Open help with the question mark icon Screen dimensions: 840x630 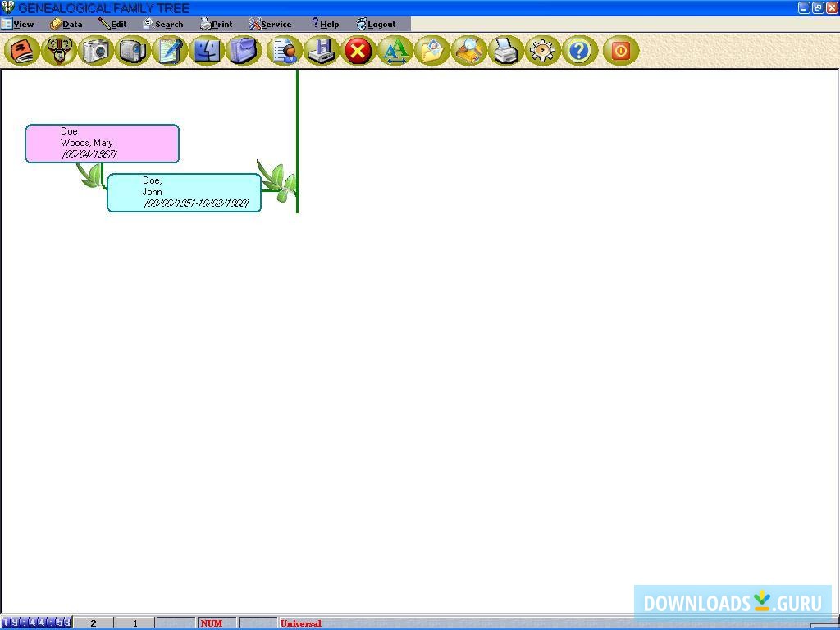[579, 51]
